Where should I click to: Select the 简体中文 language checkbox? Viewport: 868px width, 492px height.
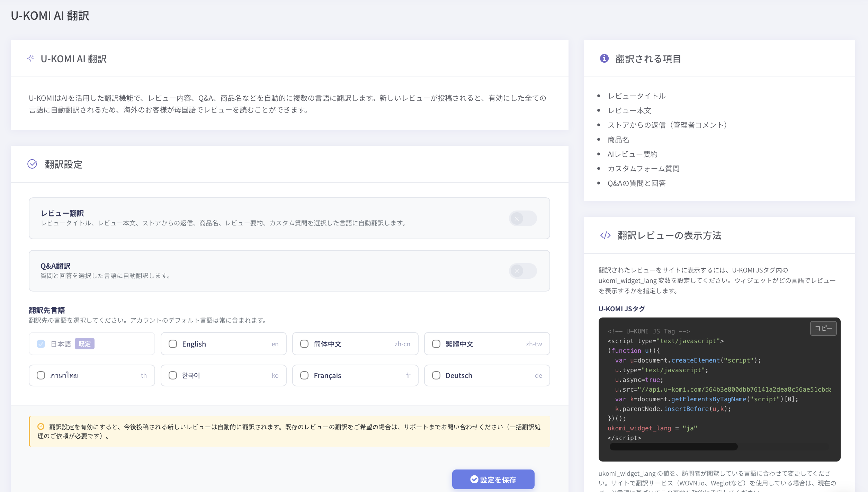304,344
